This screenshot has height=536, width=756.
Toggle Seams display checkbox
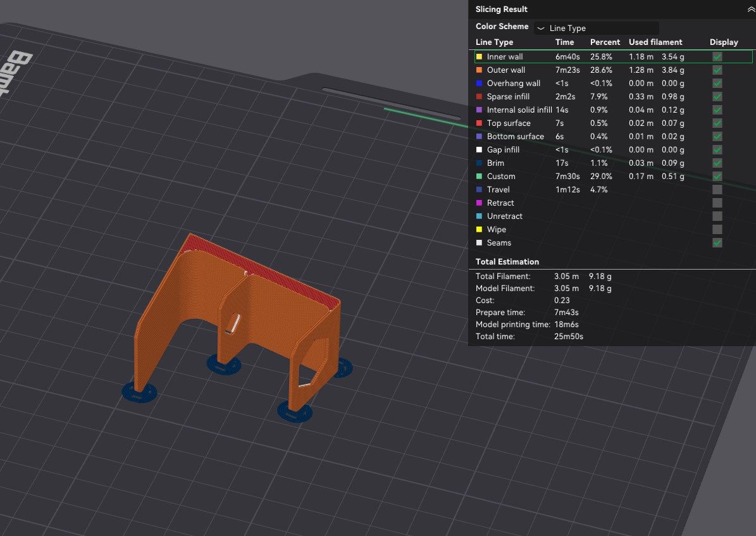(717, 242)
